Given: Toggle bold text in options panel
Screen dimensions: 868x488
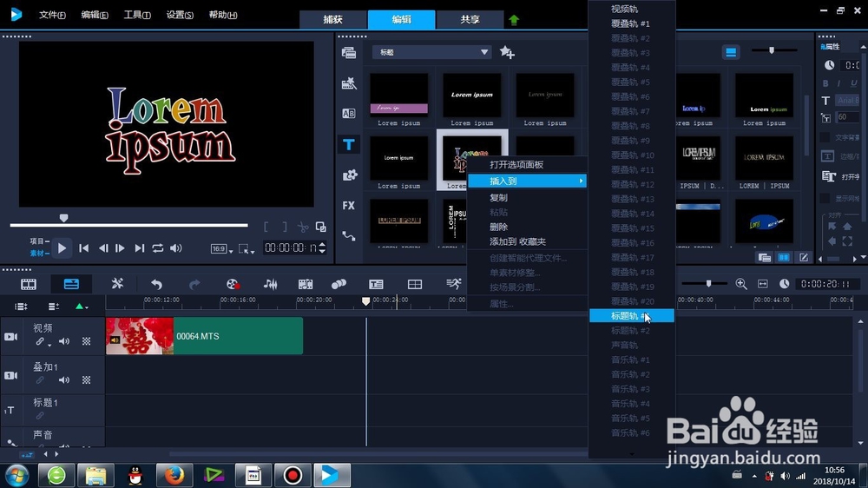Looking at the screenshot, I should [825, 83].
